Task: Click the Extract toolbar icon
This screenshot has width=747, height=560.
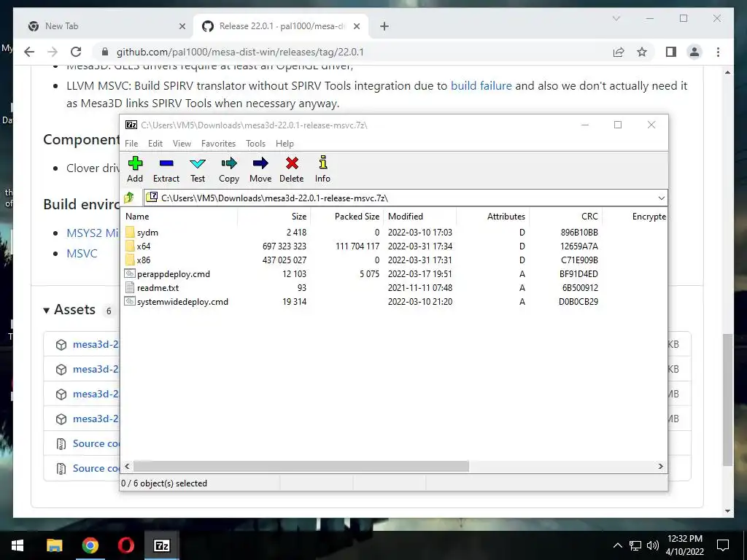Action: click(x=166, y=163)
